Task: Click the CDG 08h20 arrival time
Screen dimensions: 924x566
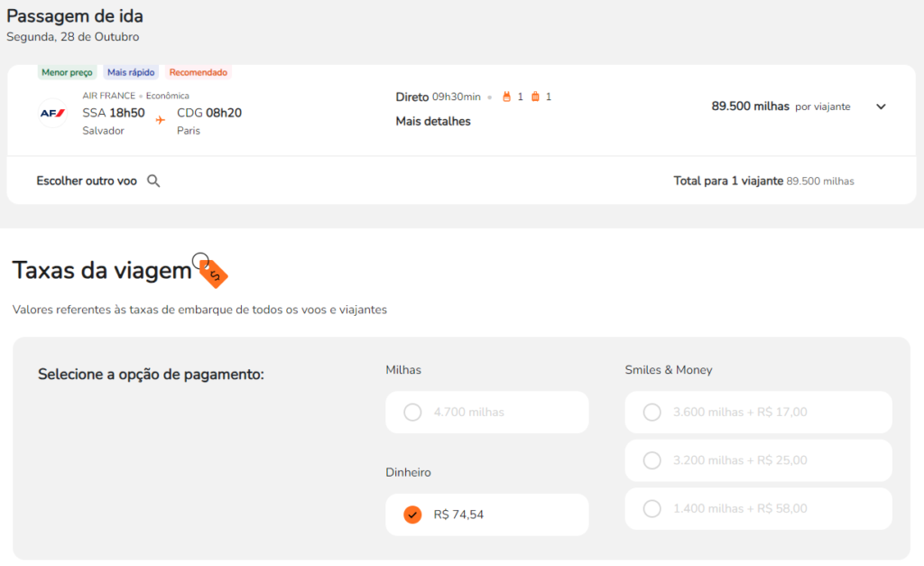Action: click(209, 113)
